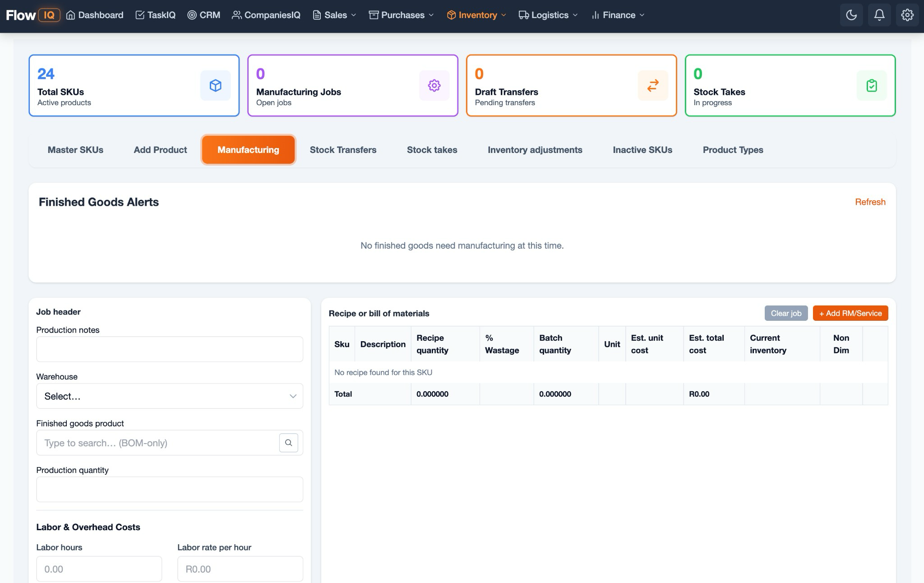The width and height of the screenshot is (924, 583).
Task: Expand the Sales dropdown menu
Action: pos(334,14)
